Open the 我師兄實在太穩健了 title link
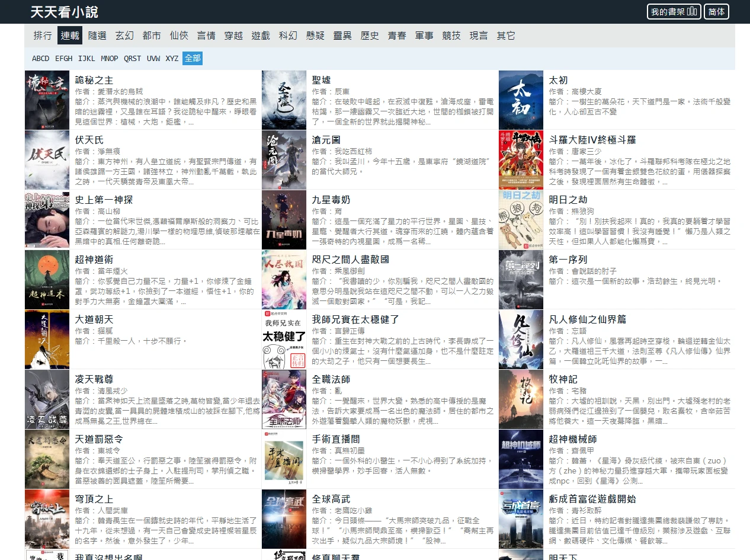 click(355, 319)
